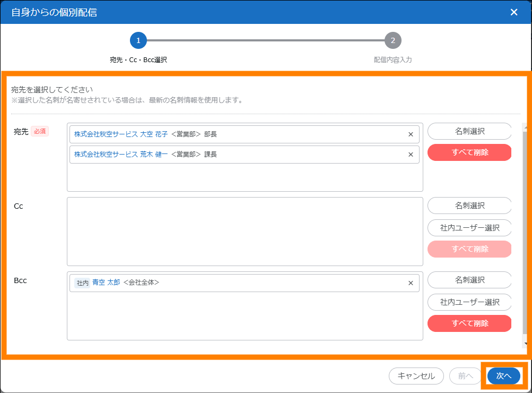Open 社内ユーザー選択 for the Cc field
Image resolution: width=532 pixels, height=393 pixels.
[x=469, y=228]
